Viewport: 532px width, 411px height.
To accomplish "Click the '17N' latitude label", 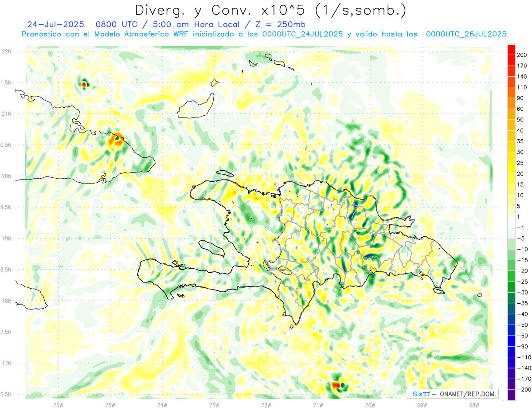I will [x=6, y=363].
